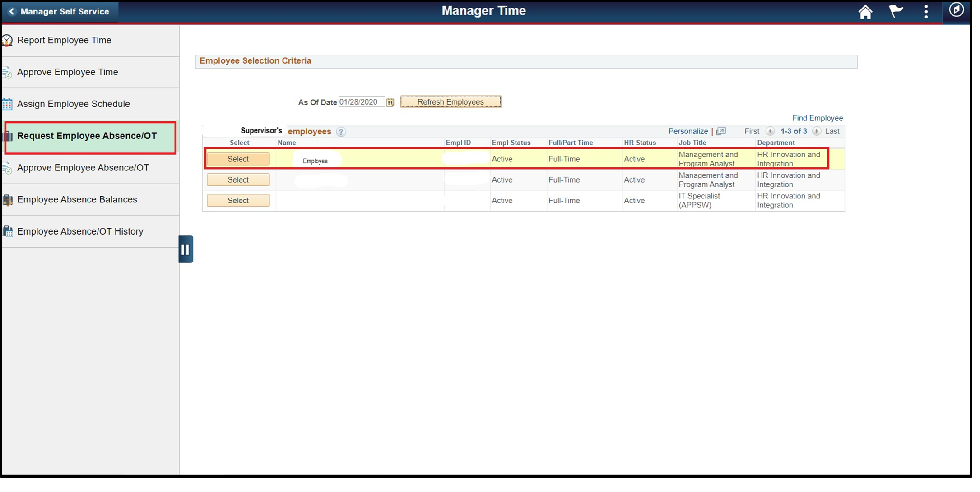The height and width of the screenshot is (492, 980).
Task: Open the grid-in-new-window icon next to Personalize
Action: 722,131
